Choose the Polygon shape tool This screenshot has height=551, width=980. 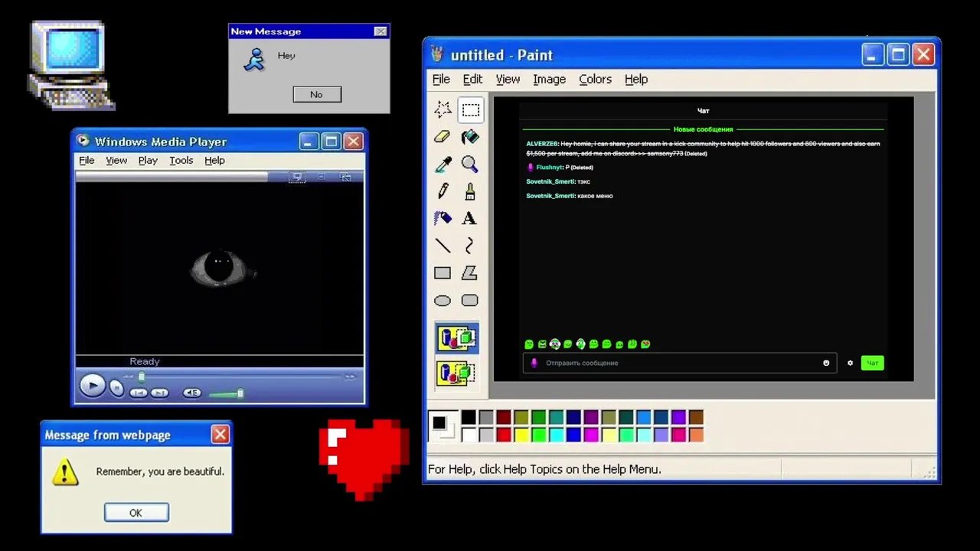(470, 273)
